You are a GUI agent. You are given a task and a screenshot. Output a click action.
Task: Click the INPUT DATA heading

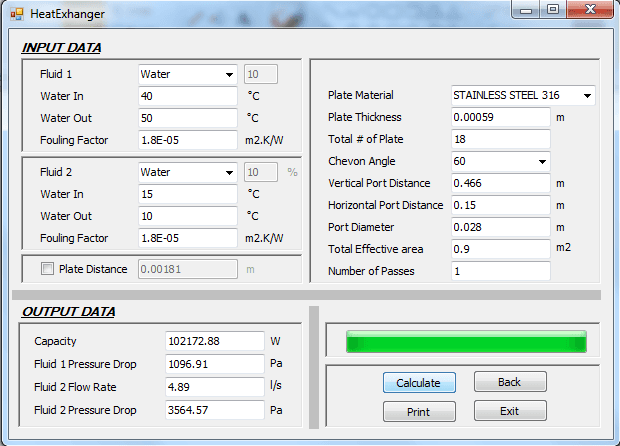(61, 48)
